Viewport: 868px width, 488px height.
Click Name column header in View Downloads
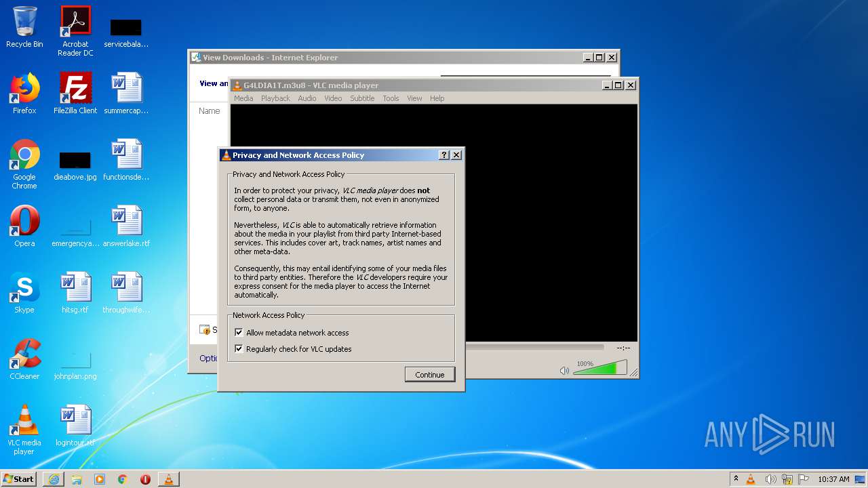pos(209,111)
